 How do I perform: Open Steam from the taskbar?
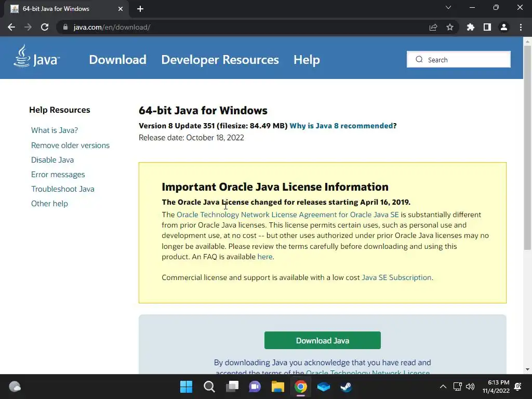click(x=346, y=387)
